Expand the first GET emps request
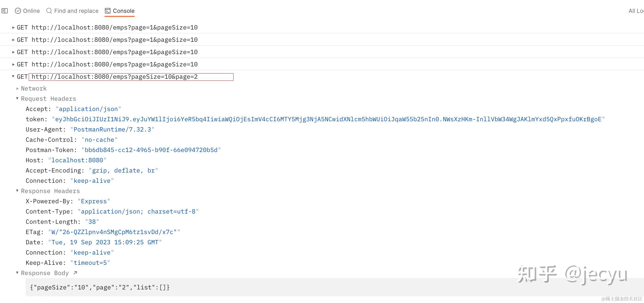Image resolution: width=644 pixels, height=303 pixels. point(13,27)
